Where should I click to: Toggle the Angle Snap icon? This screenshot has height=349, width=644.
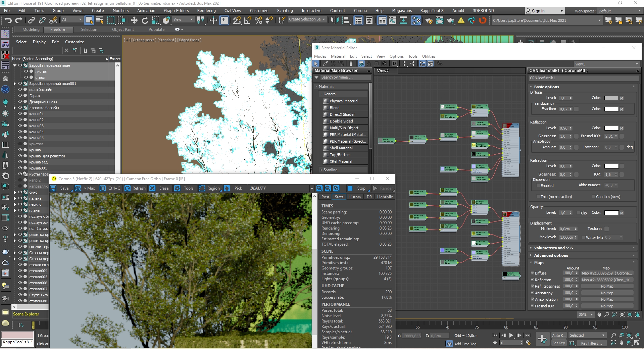pos(248,20)
